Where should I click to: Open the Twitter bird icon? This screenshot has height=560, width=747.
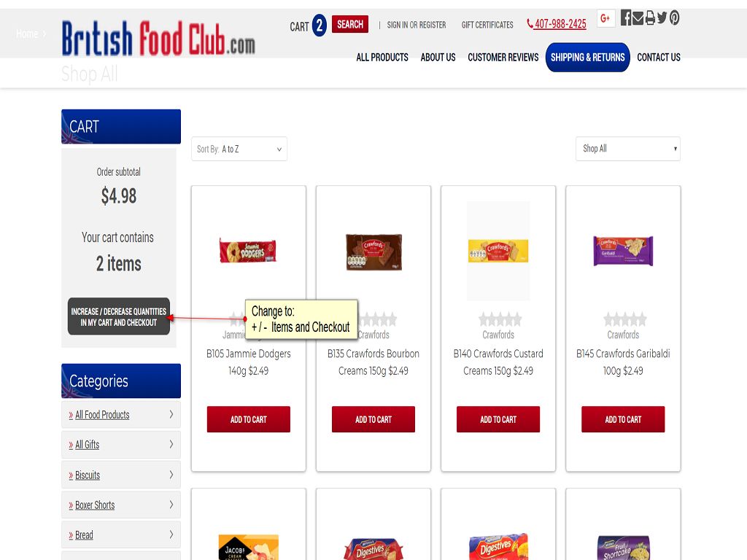pos(662,18)
